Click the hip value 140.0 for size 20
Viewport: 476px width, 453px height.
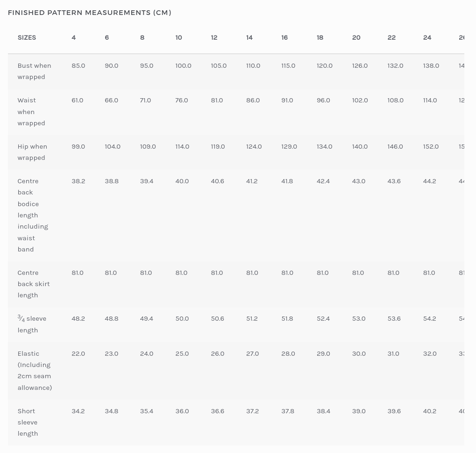(360, 146)
